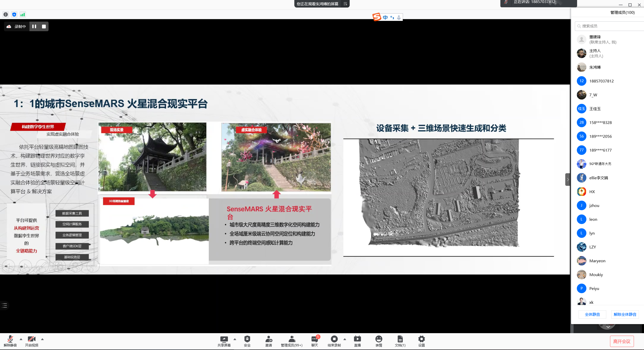Click Share Screen in the toolbar
Image resolution: width=644 pixels, height=350 pixels.
(x=224, y=341)
